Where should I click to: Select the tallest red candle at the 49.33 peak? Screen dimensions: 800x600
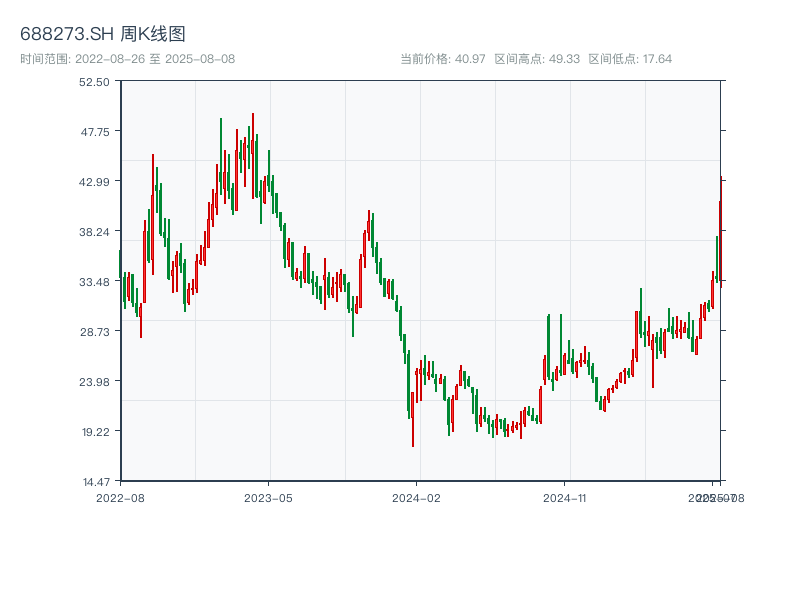[x=253, y=156]
